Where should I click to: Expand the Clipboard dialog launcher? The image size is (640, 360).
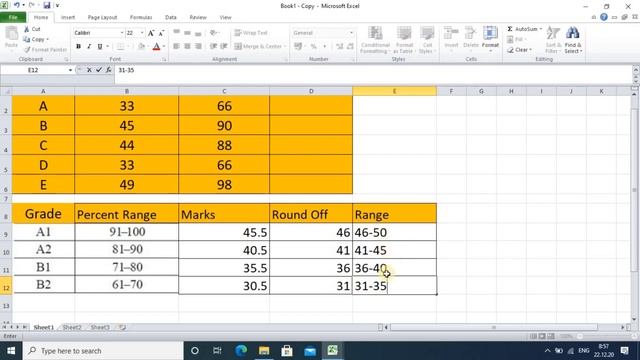(x=66, y=60)
